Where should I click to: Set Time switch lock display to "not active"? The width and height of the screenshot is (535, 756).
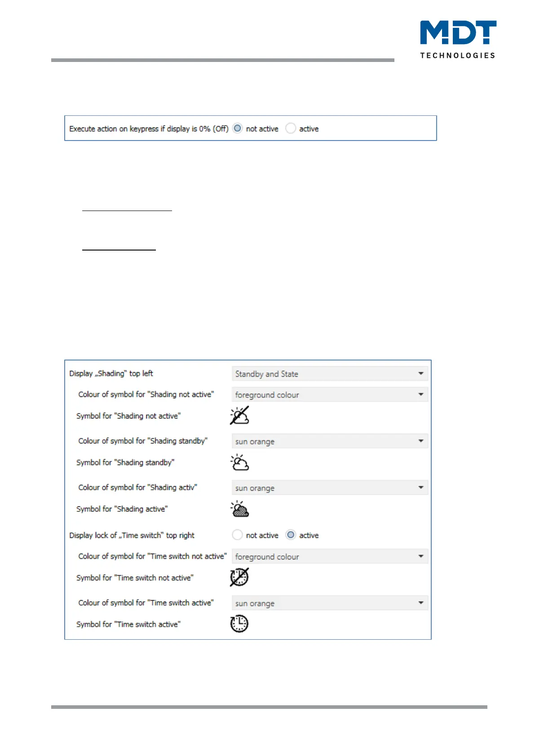pyautogui.click(x=238, y=535)
